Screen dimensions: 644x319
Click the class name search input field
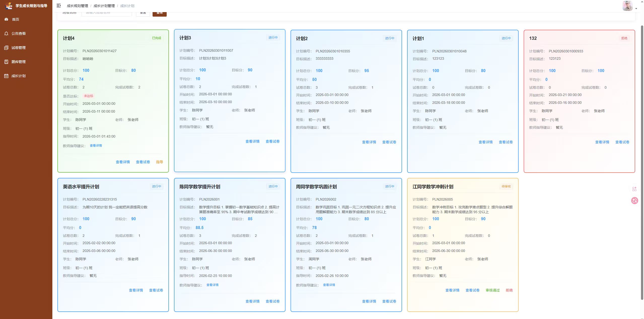pos(106,14)
